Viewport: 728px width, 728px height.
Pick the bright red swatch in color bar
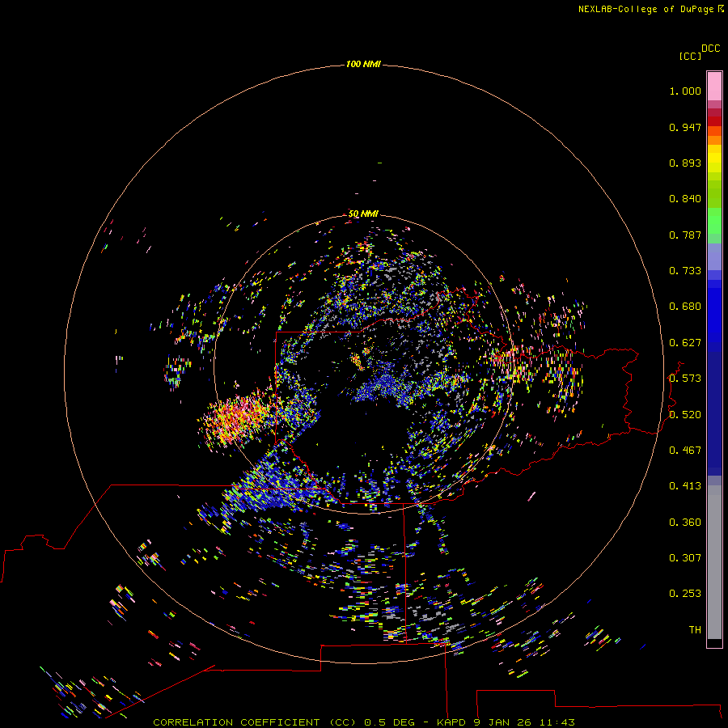pyautogui.click(x=714, y=121)
